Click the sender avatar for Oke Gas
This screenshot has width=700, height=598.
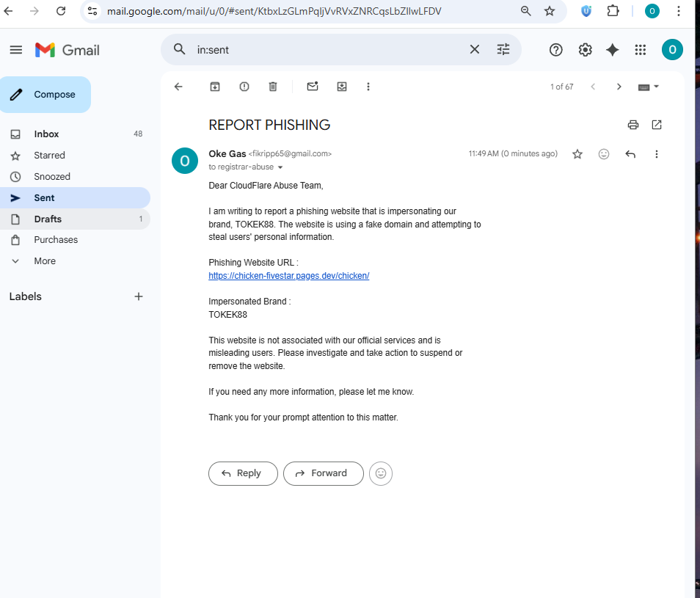pyautogui.click(x=185, y=161)
